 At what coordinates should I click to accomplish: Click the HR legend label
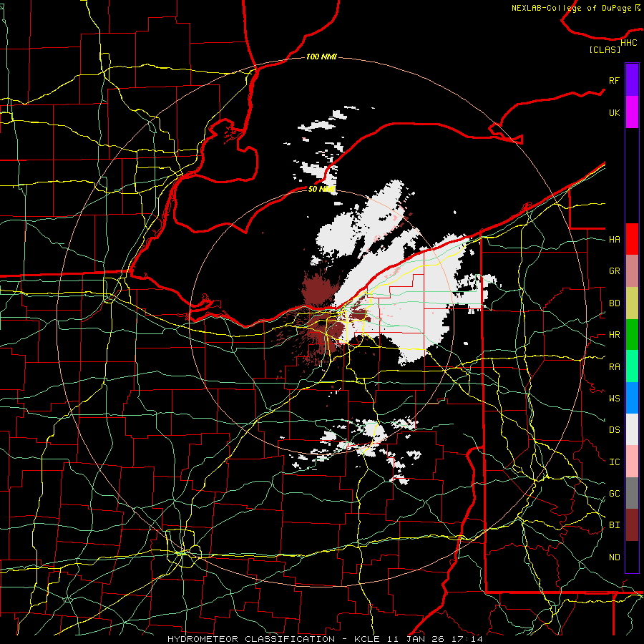[x=615, y=335]
